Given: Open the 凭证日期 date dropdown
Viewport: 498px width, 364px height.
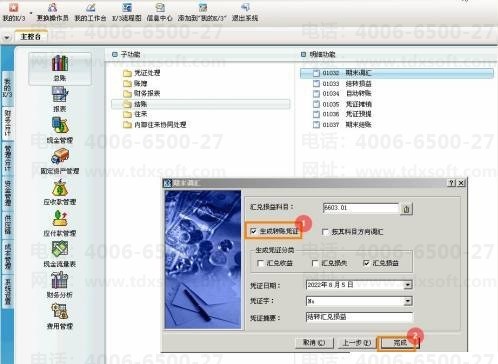Looking at the screenshot, I should click(x=408, y=285).
